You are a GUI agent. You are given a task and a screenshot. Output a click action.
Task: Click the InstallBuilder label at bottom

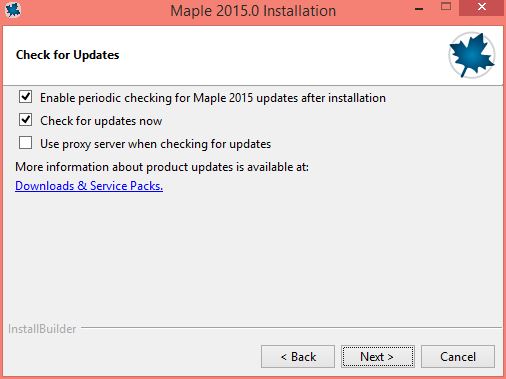pos(42,329)
